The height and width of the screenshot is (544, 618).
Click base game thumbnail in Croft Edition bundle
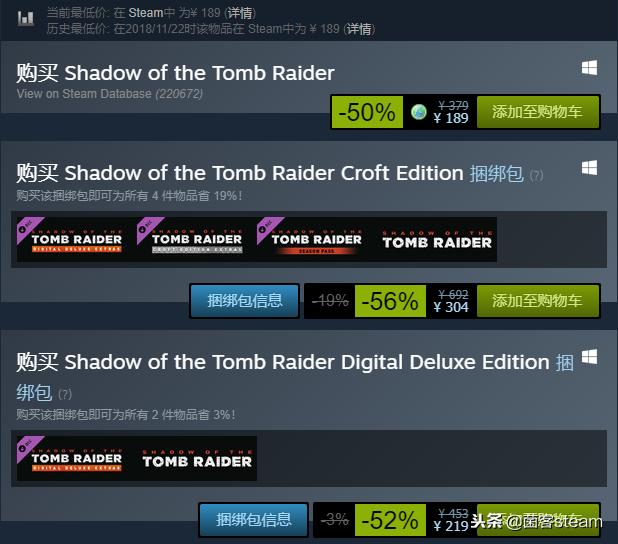point(436,239)
